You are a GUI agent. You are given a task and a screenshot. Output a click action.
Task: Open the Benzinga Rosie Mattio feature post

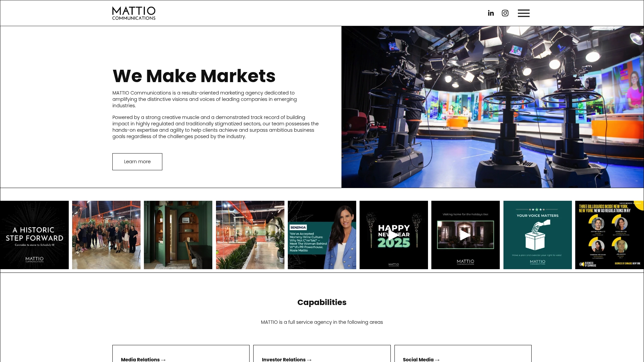click(x=322, y=235)
